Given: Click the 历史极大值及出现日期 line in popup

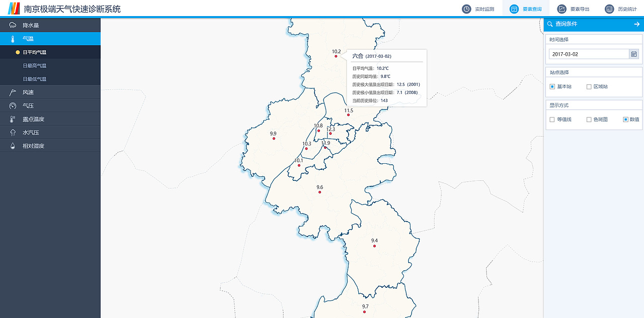Looking at the screenshot, I should point(386,84).
